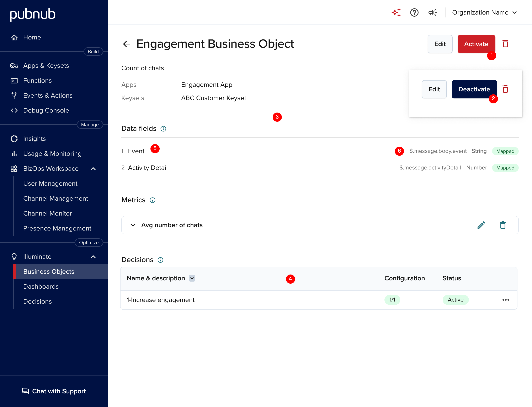This screenshot has height=407, width=532.
Task: Click Chat with Support link
Action: click(54, 391)
